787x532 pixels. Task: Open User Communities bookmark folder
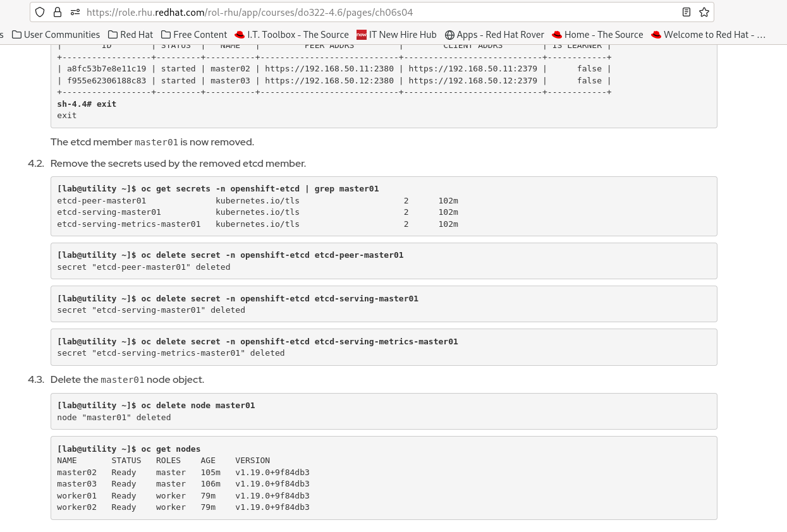[x=56, y=35]
